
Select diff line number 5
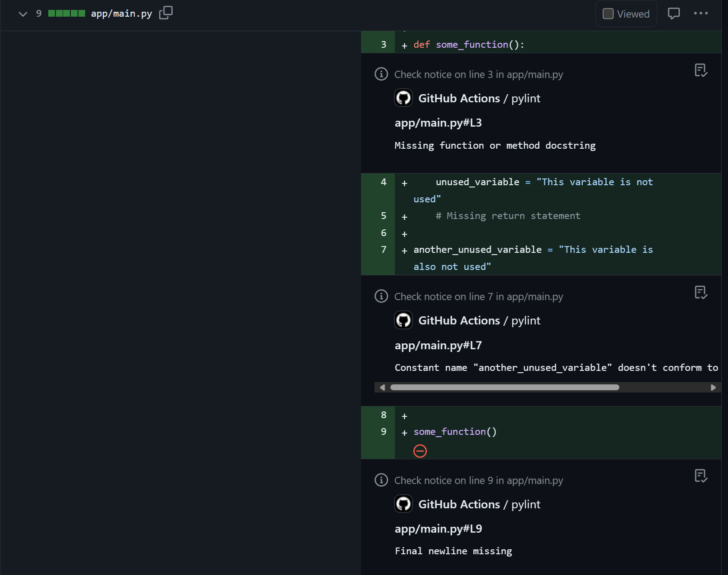coord(384,215)
